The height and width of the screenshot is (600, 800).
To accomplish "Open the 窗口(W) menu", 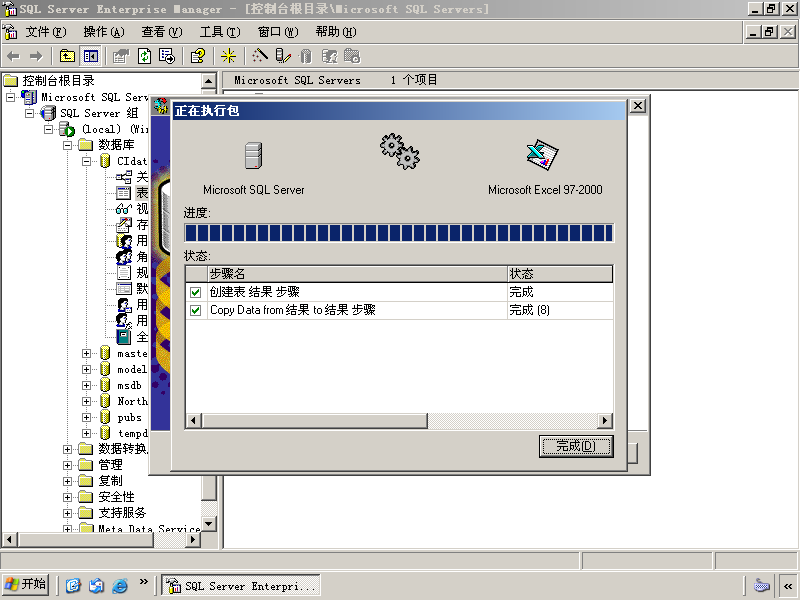I will (278, 32).
